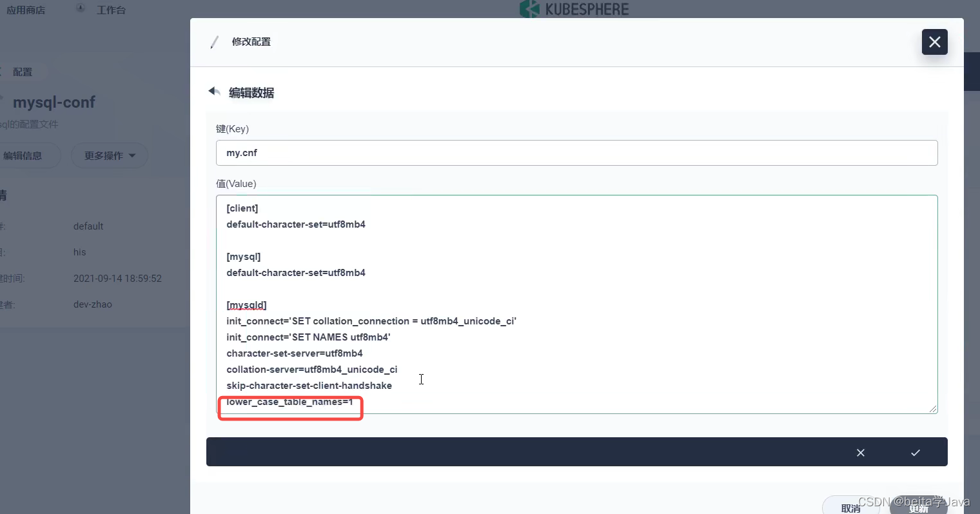This screenshot has height=514, width=980.
Task: Click the character-set-server=utf8mb4 line
Action: 295,353
